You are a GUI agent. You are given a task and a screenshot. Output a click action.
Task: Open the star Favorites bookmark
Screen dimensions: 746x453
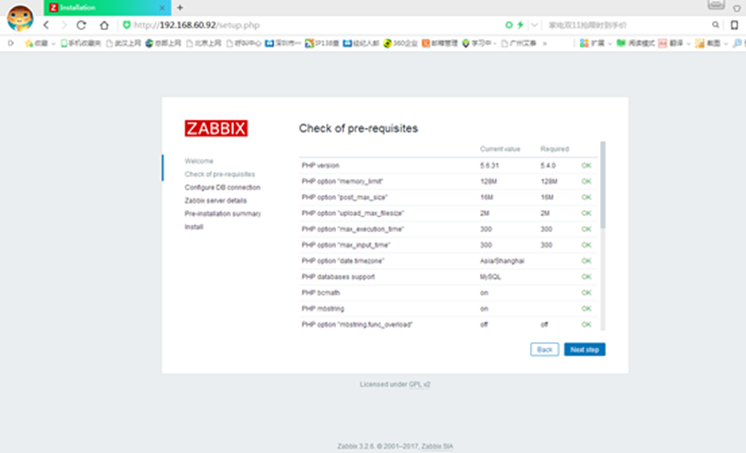(x=37, y=43)
